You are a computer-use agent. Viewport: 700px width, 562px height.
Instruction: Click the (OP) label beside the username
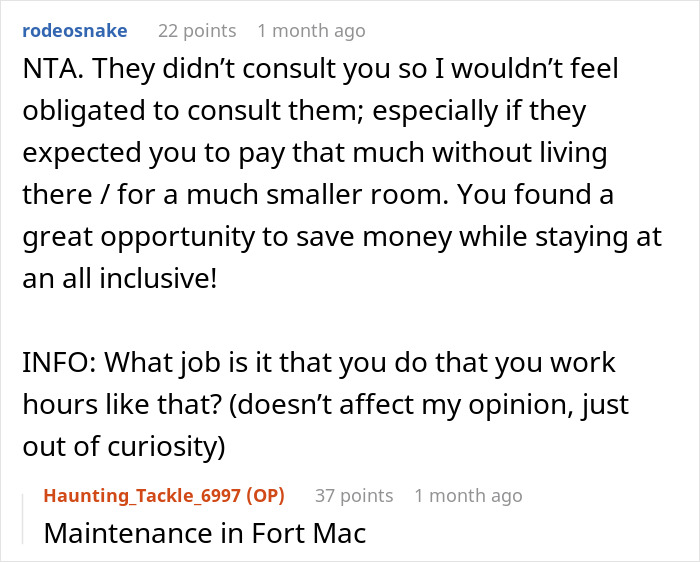pos(266,495)
